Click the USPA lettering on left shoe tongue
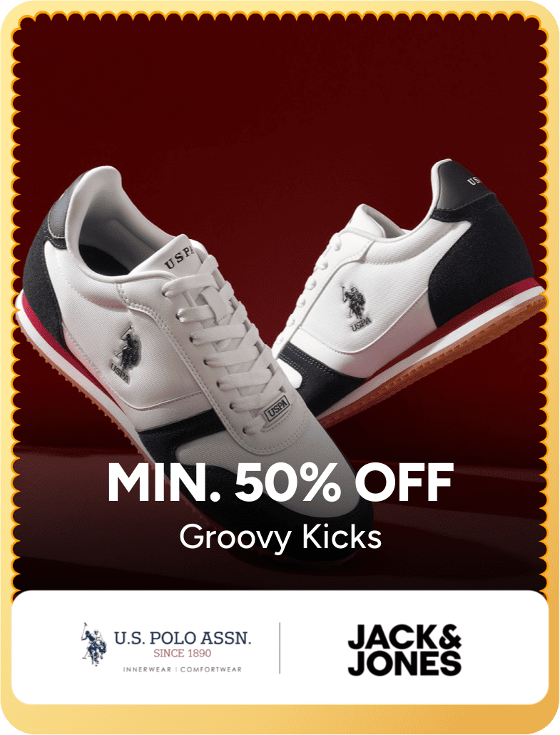The height and width of the screenshot is (735, 560). pyautogui.click(x=178, y=258)
